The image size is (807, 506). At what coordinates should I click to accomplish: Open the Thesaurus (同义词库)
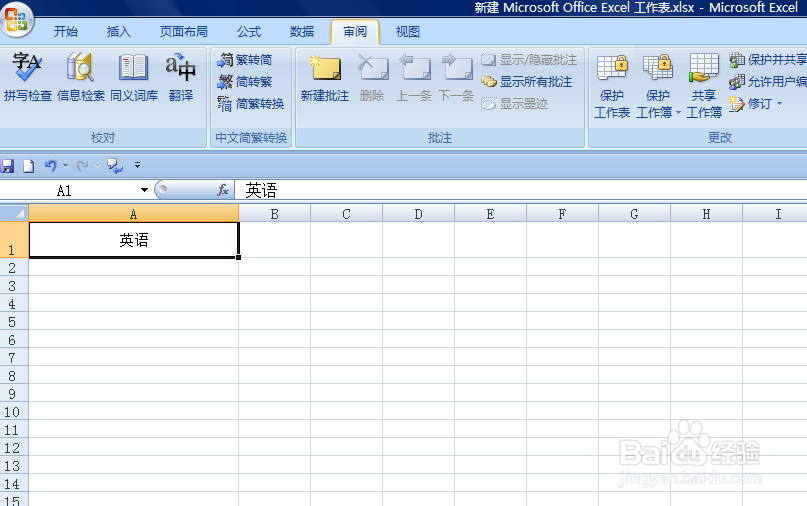coord(134,77)
